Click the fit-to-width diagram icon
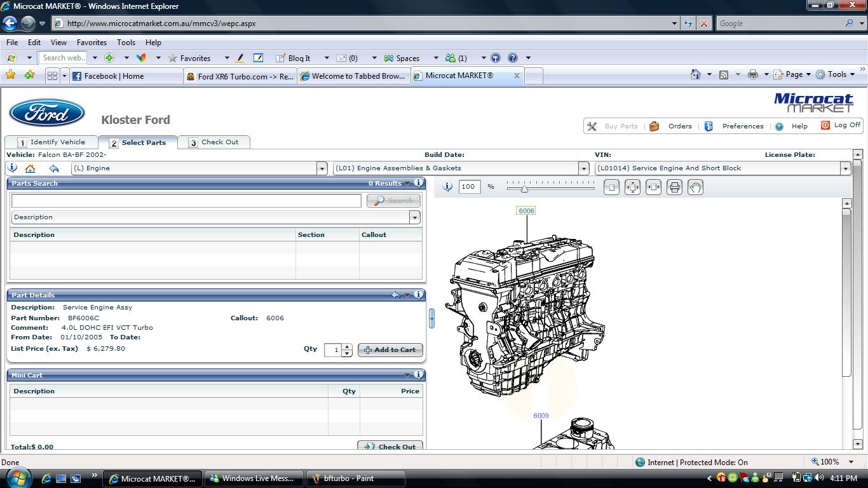 coord(653,187)
